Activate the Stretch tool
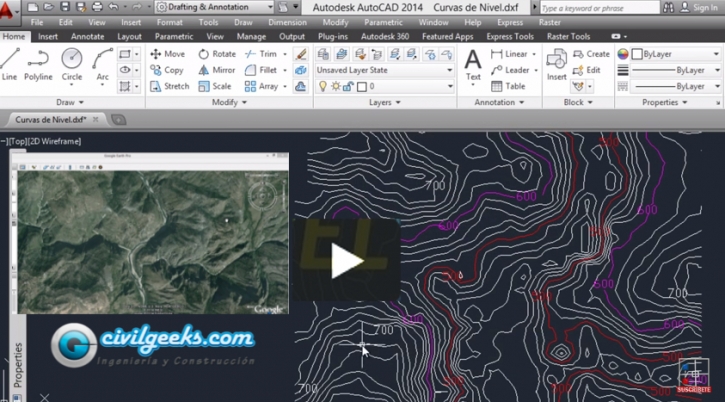This screenshot has width=725, height=402. tap(170, 87)
